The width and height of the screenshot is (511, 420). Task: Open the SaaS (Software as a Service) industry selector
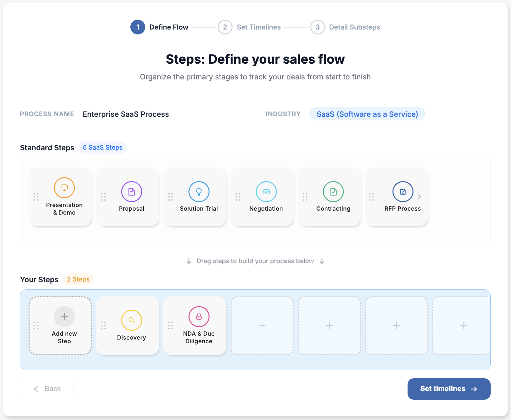coord(367,114)
